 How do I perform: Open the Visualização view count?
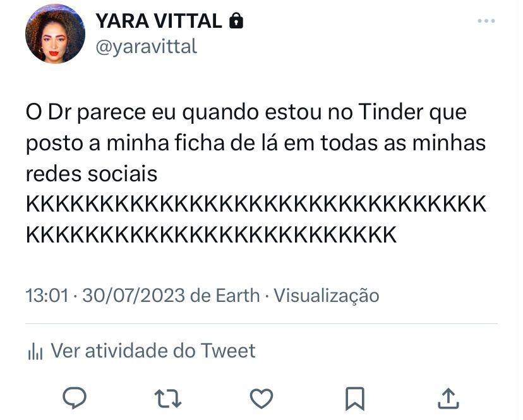tap(326, 295)
